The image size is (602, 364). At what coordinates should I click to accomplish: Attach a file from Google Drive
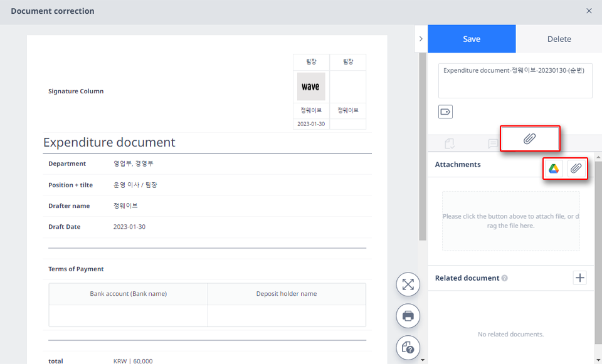[x=552, y=169]
